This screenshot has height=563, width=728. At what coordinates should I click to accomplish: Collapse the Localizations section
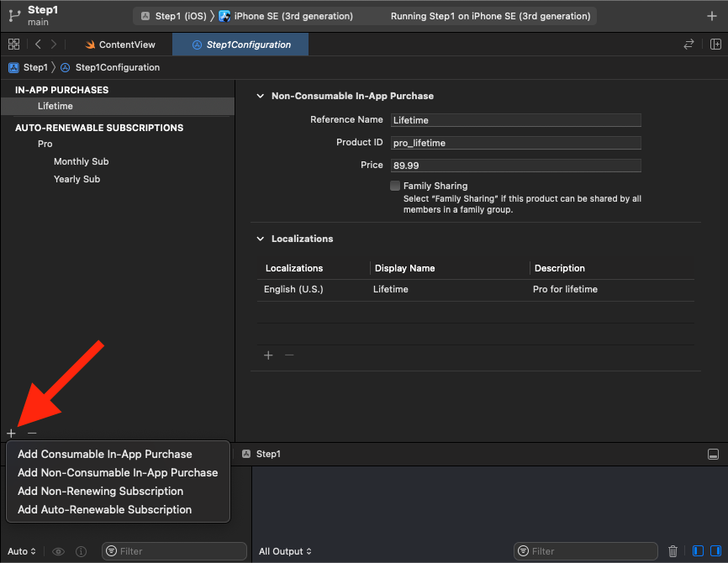click(x=261, y=239)
